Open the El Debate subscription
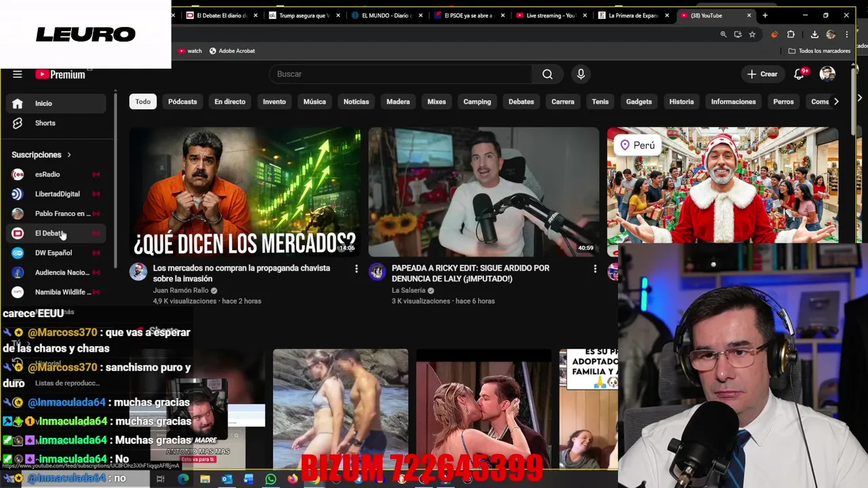The width and height of the screenshot is (868, 488). pyautogui.click(x=56, y=233)
